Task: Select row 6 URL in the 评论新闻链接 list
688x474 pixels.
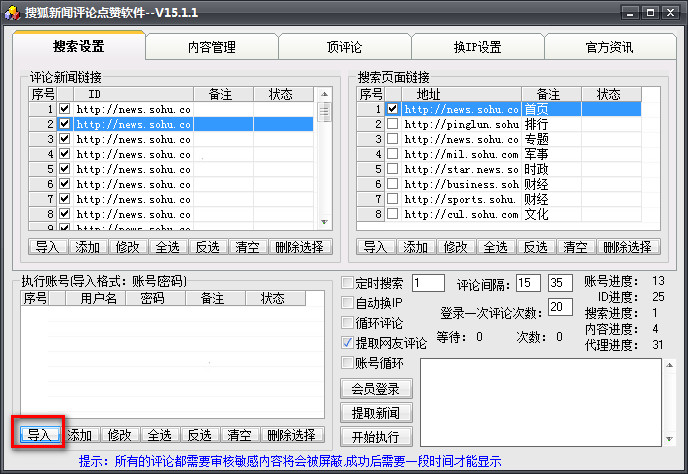Action: pos(133,184)
